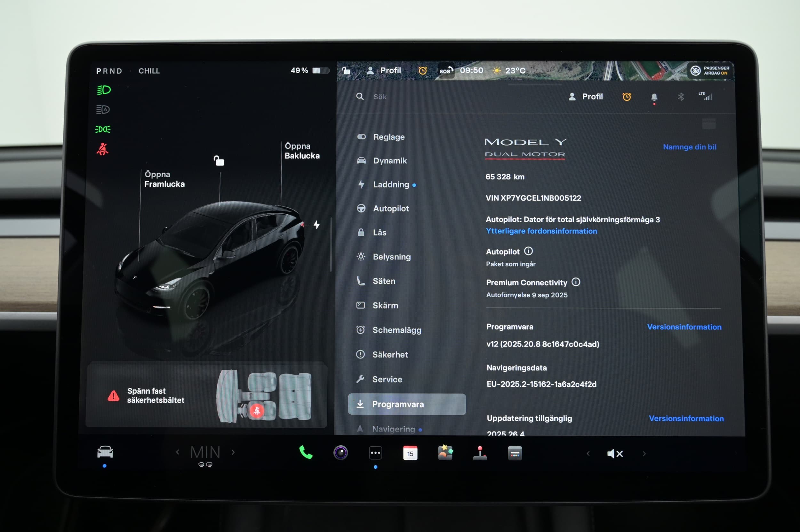Tap the VIN XP7YGCEL1NB005122 text

coord(533,198)
